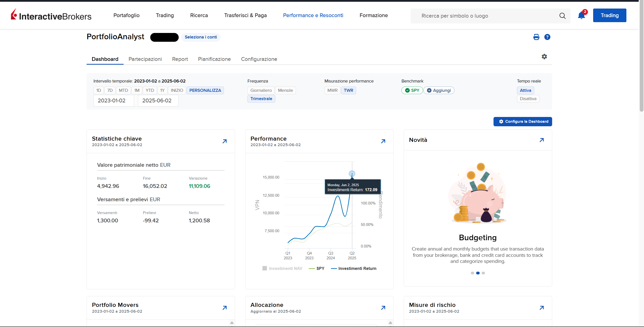Open the Trading menu in navigation
This screenshot has width=644, height=327.
click(165, 15)
